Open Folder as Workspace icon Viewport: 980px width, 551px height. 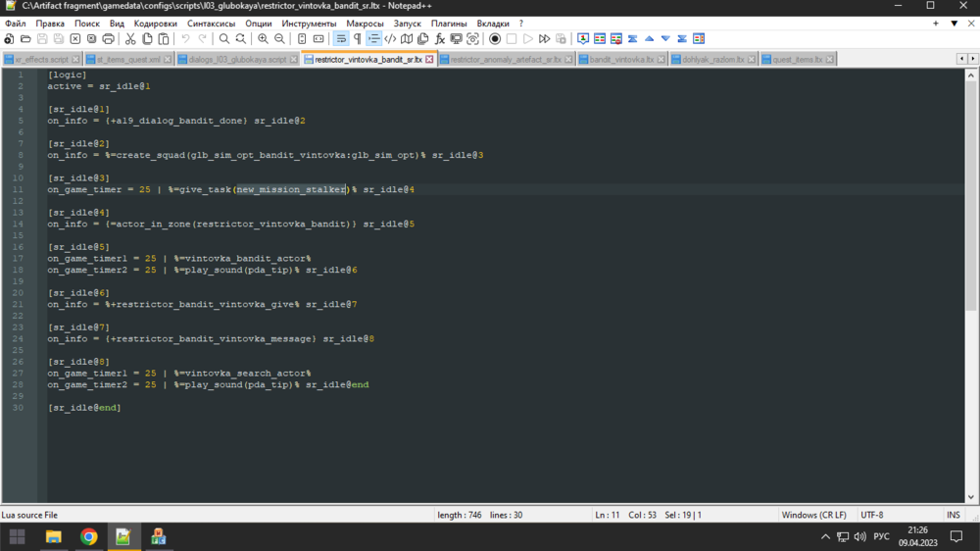[x=457, y=39]
